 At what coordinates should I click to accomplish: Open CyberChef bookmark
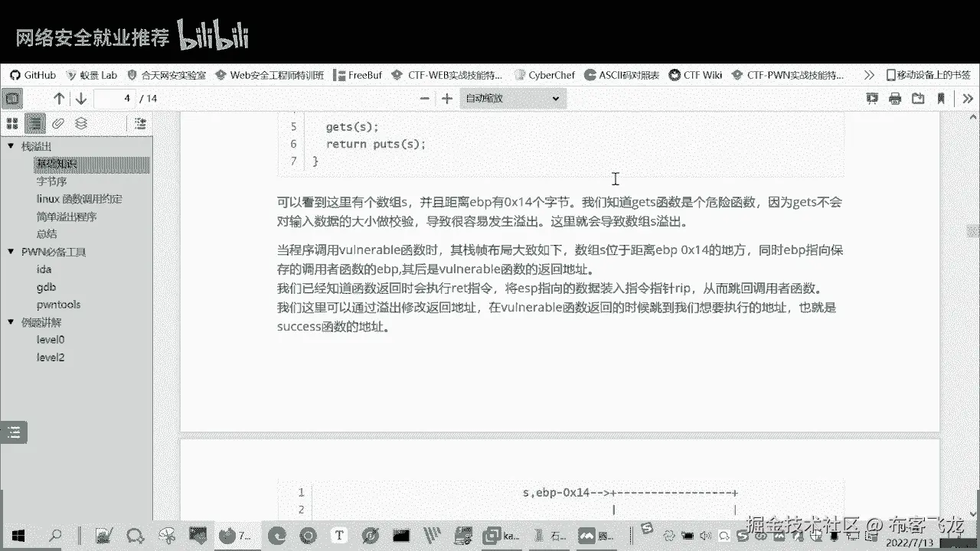[544, 75]
